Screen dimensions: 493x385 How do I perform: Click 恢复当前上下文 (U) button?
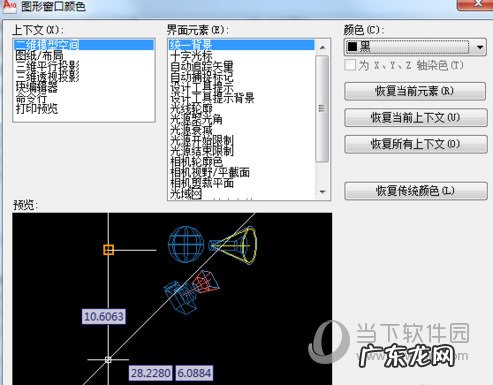click(416, 117)
